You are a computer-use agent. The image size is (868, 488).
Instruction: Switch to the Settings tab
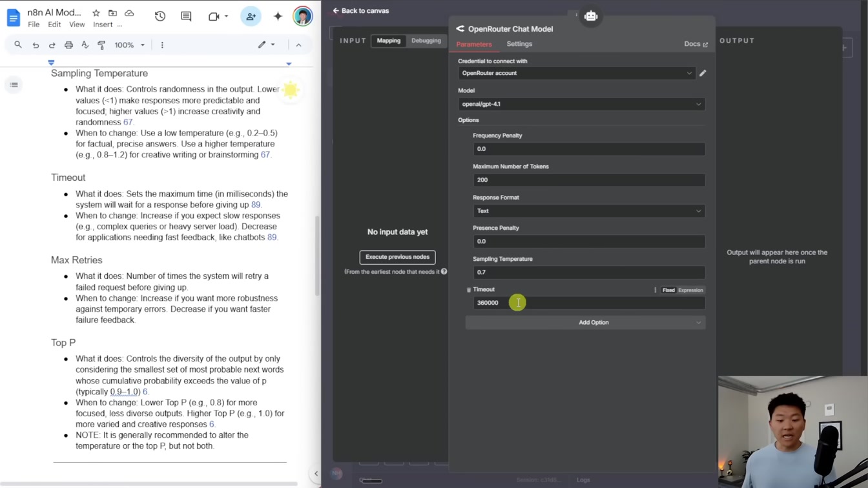pos(519,44)
